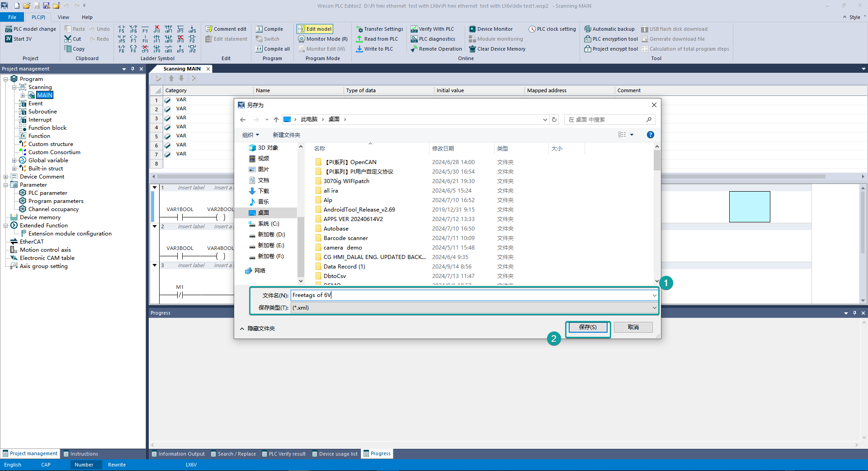Click the file name input field
868x471 pixels.
(x=471, y=295)
